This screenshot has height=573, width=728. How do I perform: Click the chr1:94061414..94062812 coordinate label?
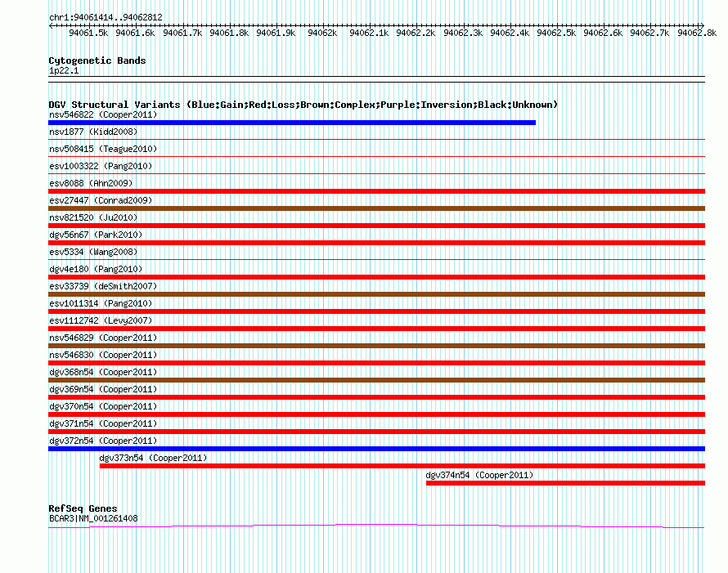106,17
